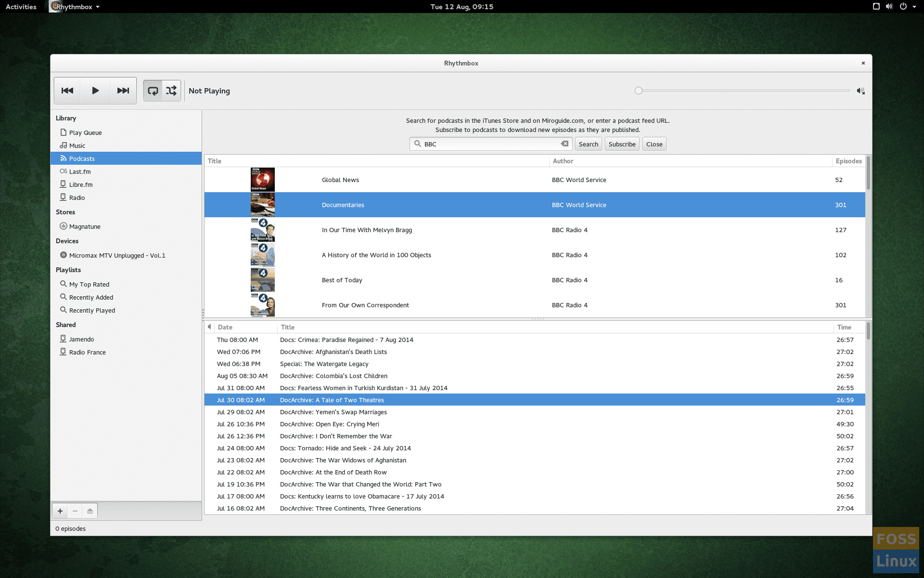Click the Previous track button

click(67, 91)
